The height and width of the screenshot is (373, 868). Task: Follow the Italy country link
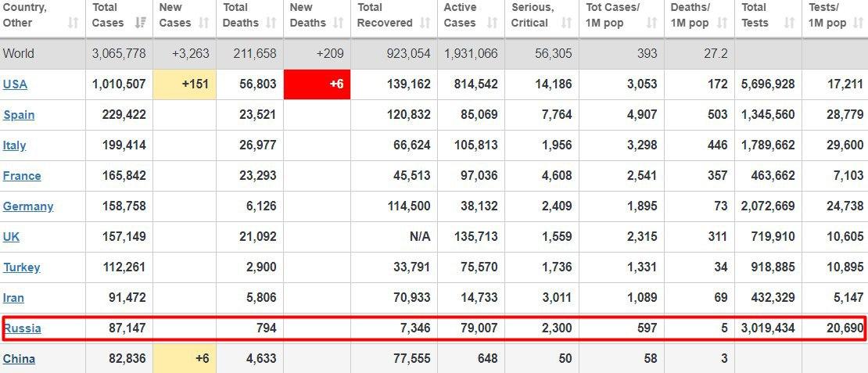14,145
